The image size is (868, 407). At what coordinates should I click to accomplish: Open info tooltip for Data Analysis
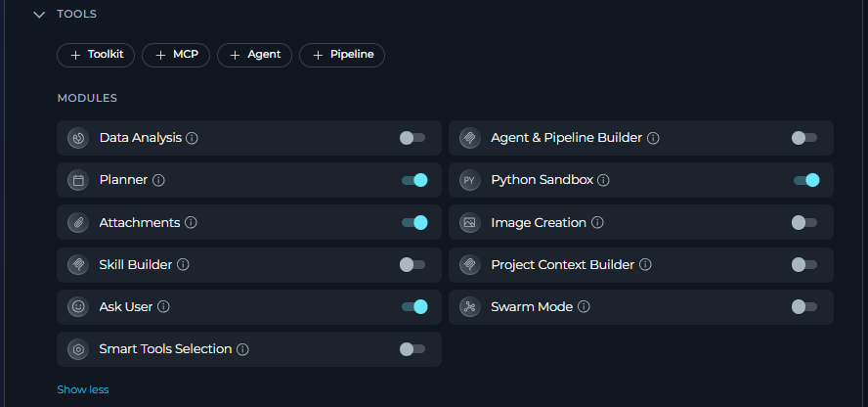[192, 138]
